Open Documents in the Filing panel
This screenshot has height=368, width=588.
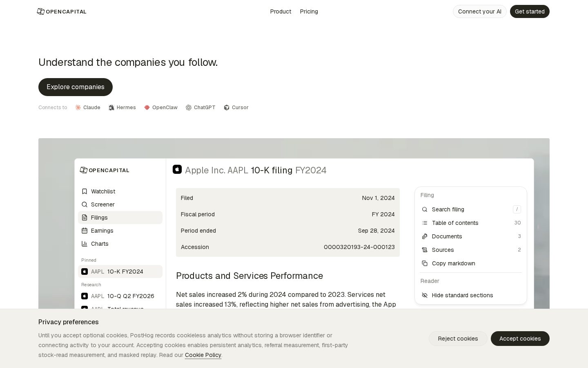471,236
